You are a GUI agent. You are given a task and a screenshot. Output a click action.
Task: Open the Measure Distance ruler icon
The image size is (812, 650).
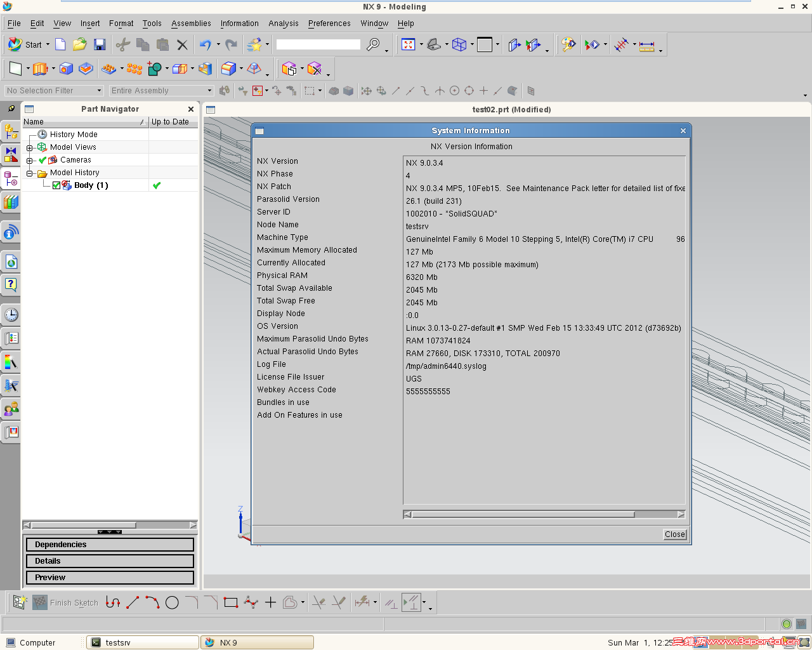pos(646,46)
